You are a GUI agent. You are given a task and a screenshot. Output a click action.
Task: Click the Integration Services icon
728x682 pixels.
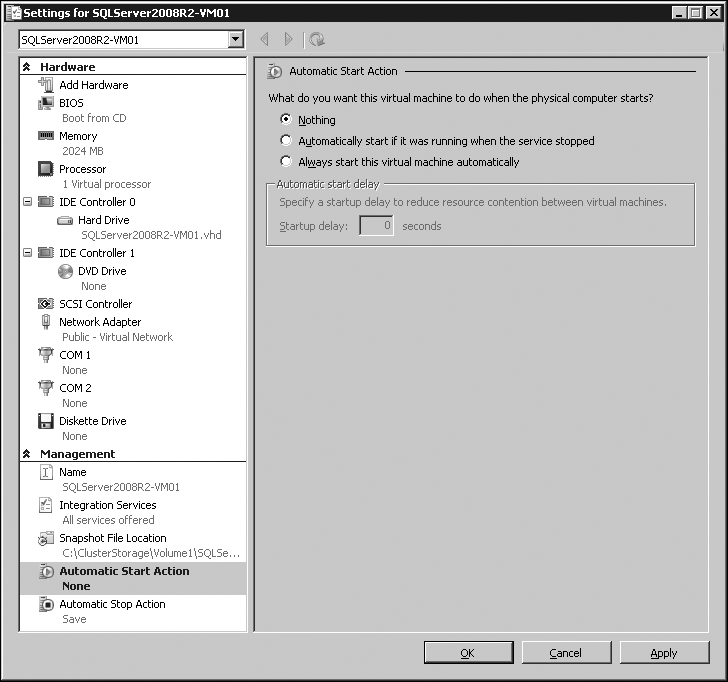(x=46, y=505)
